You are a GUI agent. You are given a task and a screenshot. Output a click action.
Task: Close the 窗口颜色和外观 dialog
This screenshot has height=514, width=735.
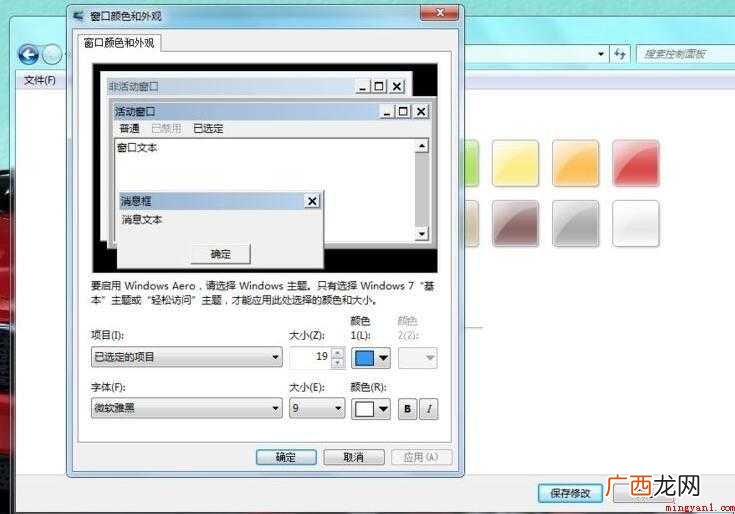click(x=439, y=13)
